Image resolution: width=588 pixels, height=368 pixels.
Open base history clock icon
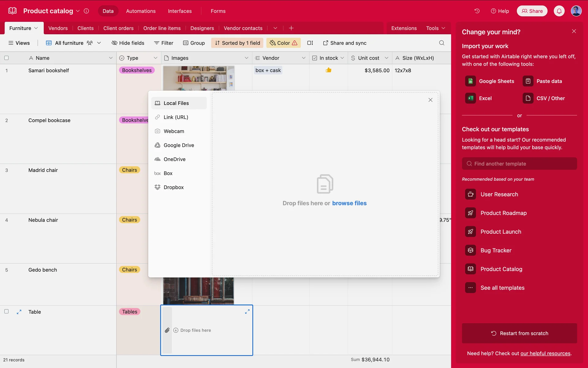click(477, 11)
